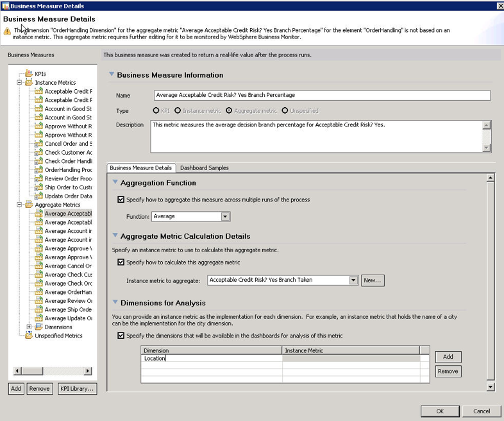Toggle the Specify the dimensions checkbox
Viewport: 504px width, 421px height.
121,336
